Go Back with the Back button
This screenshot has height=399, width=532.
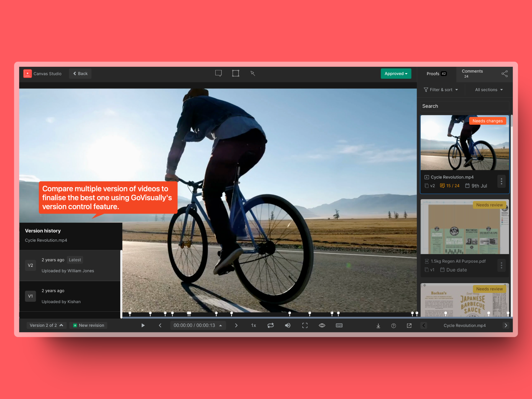tap(80, 73)
